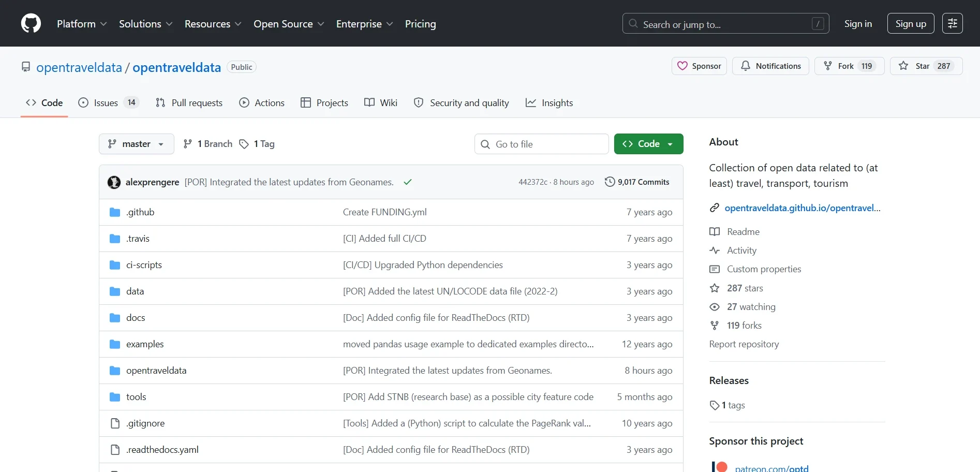Viewport: 980px width, 472px height.
Task: Expand the Open Source menu
Action: click(x=289, y=24)
